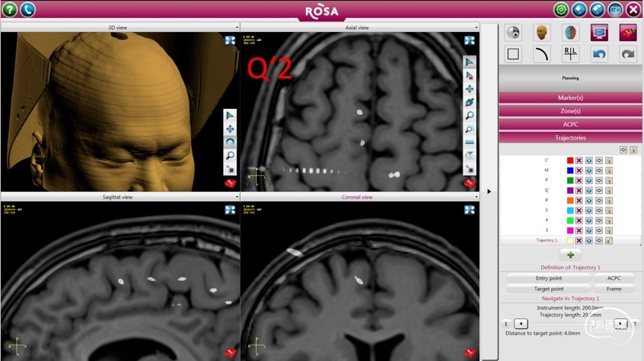The image size is (644, 361).
Task: Click blue color swatch of trajectory M'
Action: [x=570, y=171]
